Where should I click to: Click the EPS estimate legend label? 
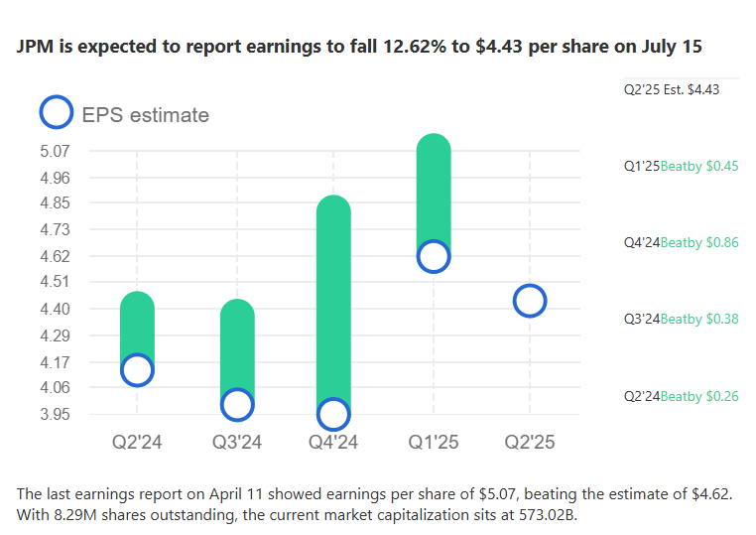pos(145,115)
